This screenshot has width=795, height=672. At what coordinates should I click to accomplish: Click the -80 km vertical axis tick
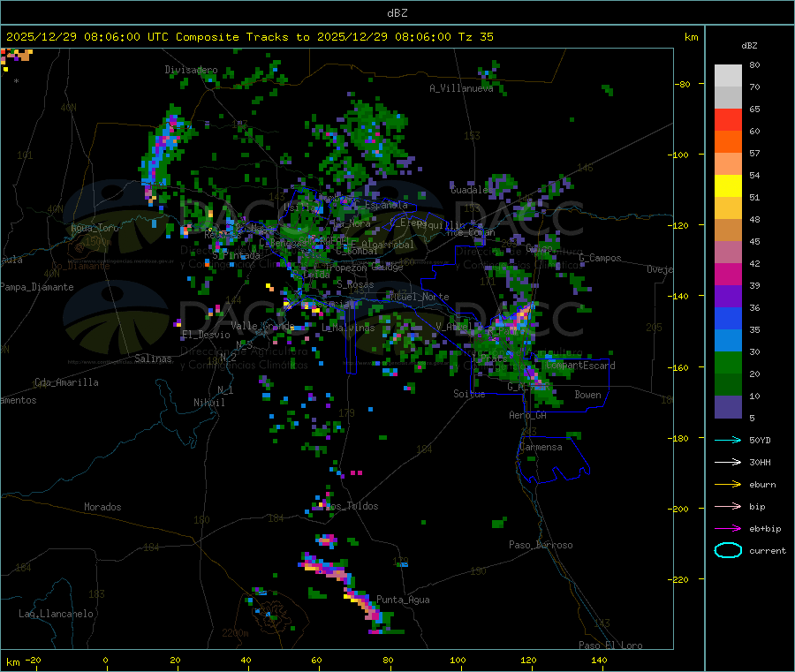pos(682,84)
